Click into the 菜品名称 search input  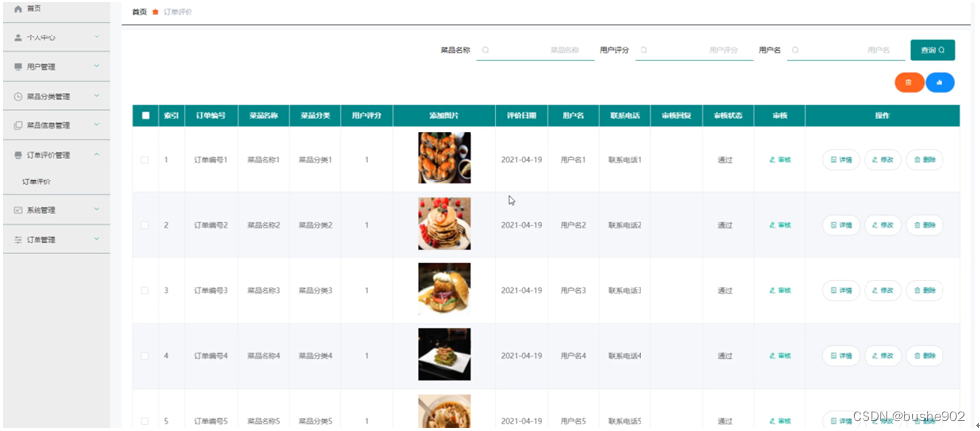click(536, 50)
